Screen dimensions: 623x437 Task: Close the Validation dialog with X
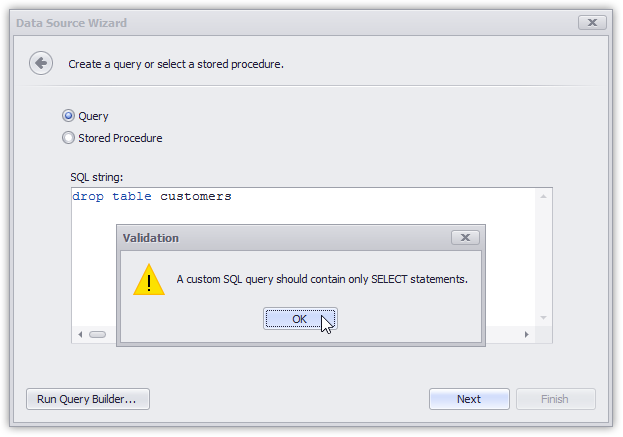(x=465, y=238)
